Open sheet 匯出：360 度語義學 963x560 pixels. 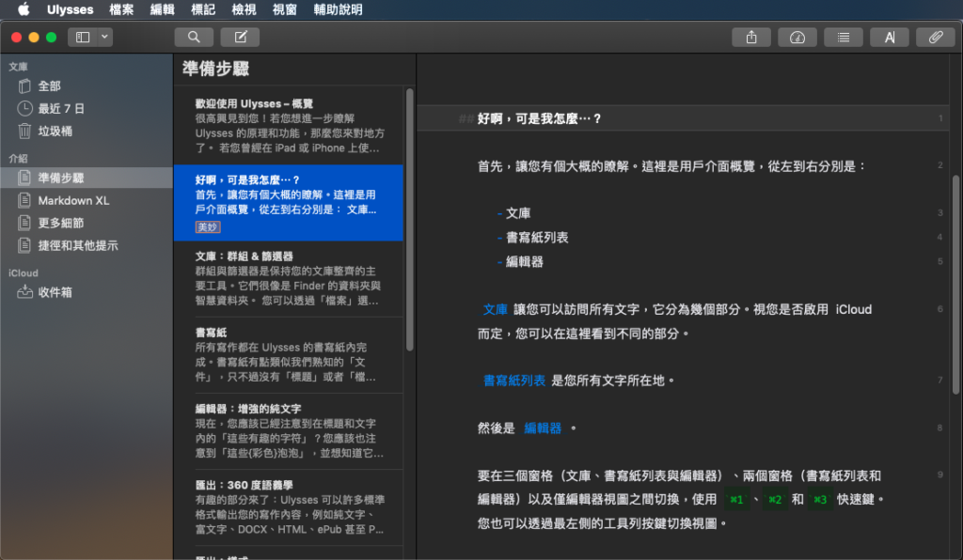click(x=289, y=507)
